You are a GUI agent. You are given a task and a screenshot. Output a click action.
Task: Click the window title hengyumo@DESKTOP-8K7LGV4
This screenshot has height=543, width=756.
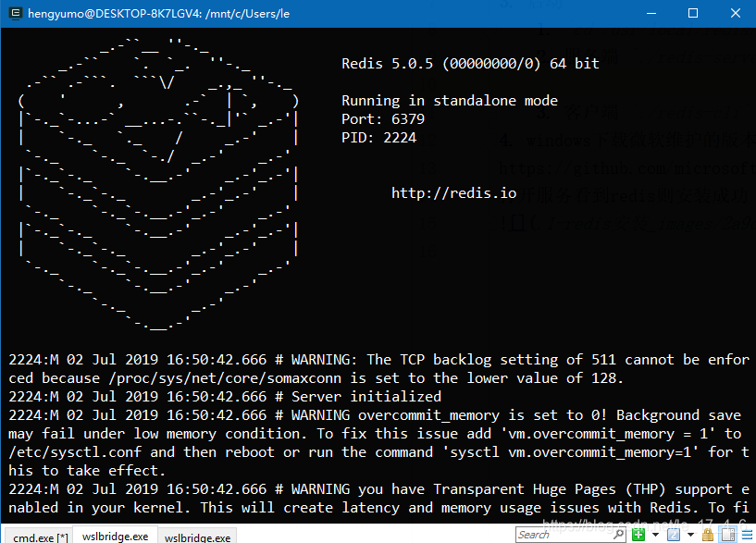[158, 14]
